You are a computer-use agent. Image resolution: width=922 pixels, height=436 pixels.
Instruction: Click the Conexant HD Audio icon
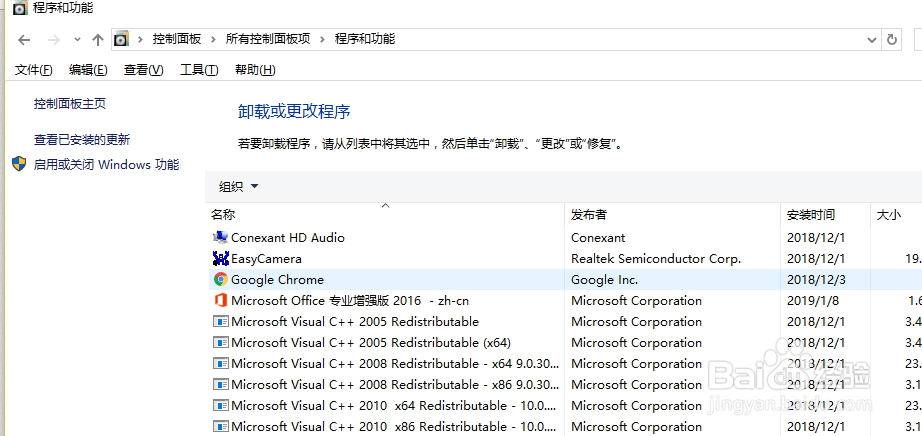[x=220, y=238]
